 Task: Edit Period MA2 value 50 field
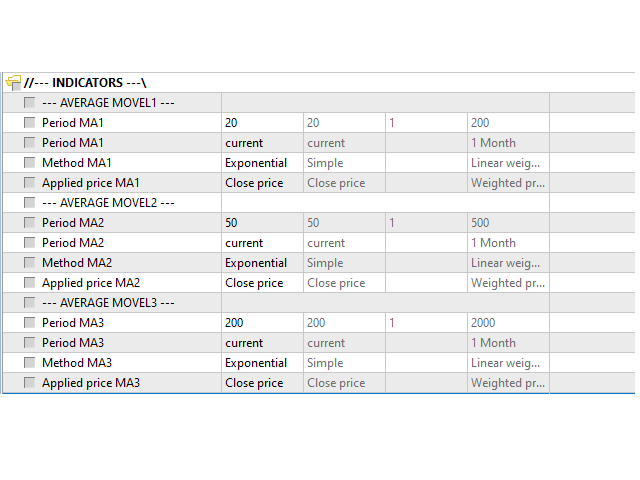(262, 223)
